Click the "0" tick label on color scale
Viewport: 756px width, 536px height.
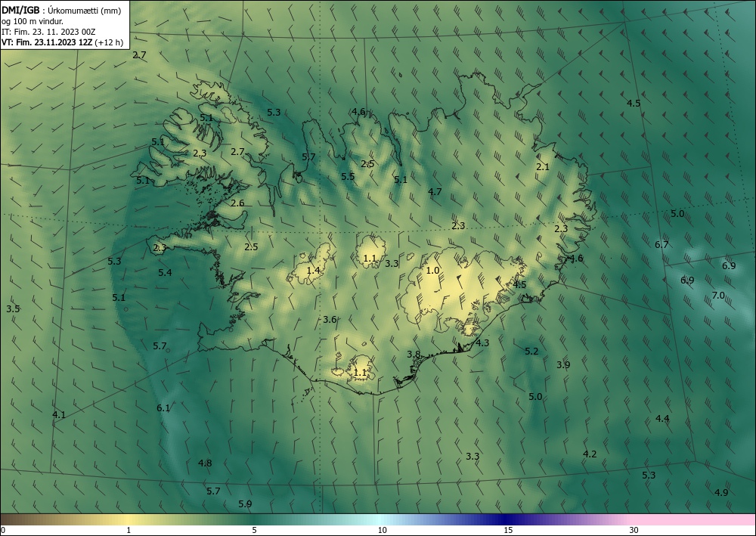pos(3,530)
